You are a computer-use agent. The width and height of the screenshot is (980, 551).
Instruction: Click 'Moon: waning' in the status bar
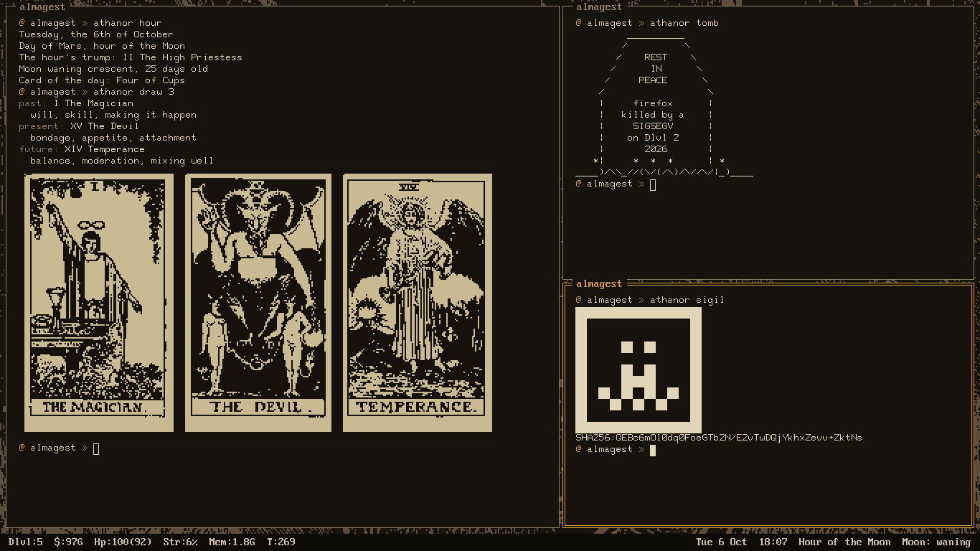(937, 542)
